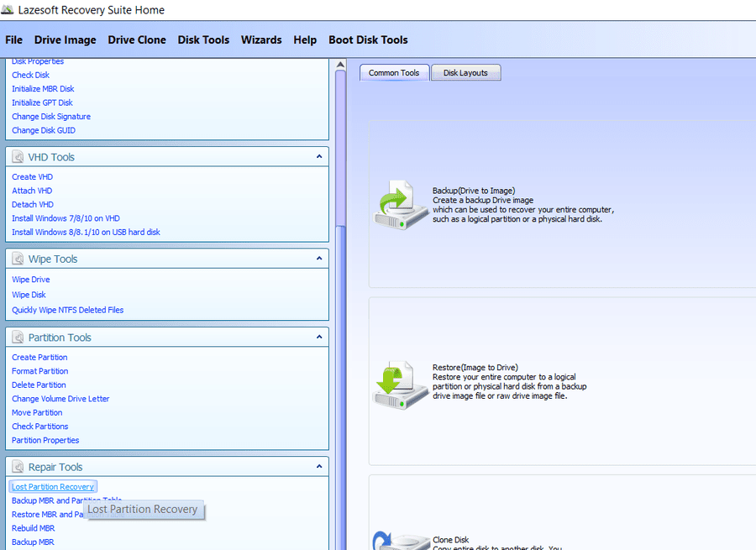Click the Partition Properties link

coord(46,440)
